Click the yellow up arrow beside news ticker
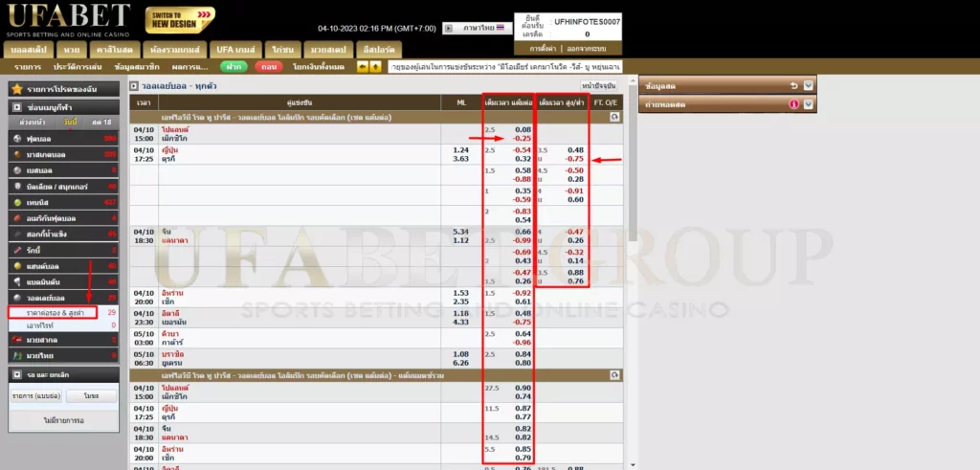The height and width of the screenshot is (470, 980). pyautogui.click(x=376, y=67)
